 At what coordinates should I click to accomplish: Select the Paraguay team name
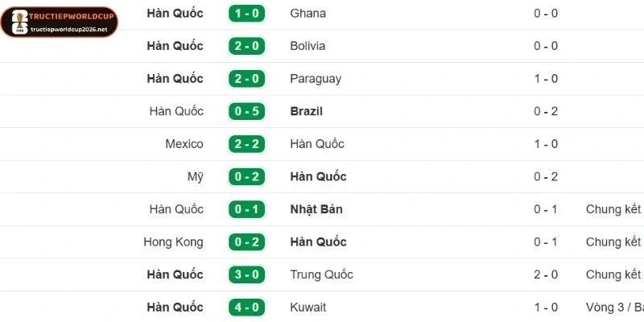[x=316, y=79]
